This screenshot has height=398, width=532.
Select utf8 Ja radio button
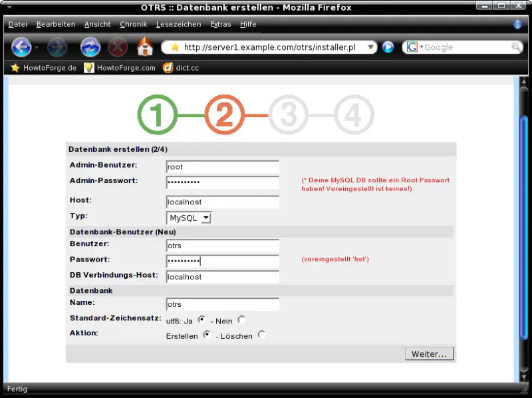(x=202, y=319)
